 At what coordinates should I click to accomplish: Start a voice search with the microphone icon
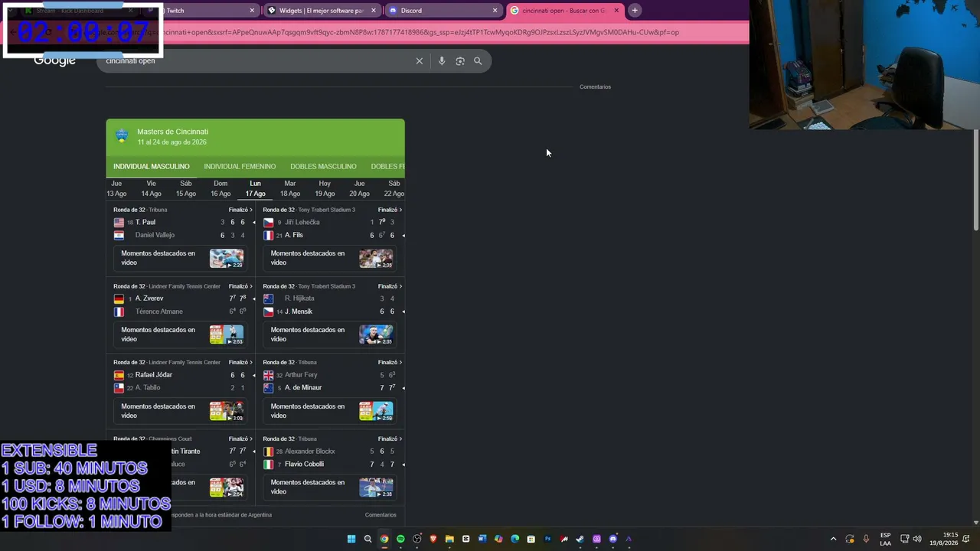(442, 61)
